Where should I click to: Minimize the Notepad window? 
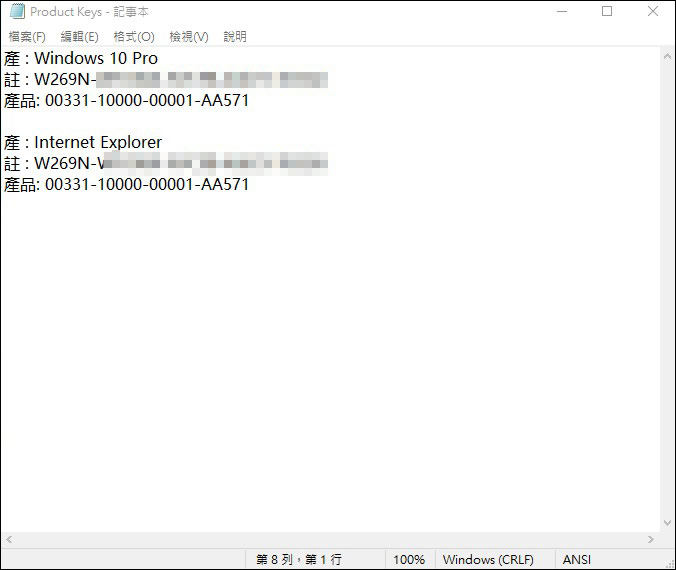[x=559, y=12]
